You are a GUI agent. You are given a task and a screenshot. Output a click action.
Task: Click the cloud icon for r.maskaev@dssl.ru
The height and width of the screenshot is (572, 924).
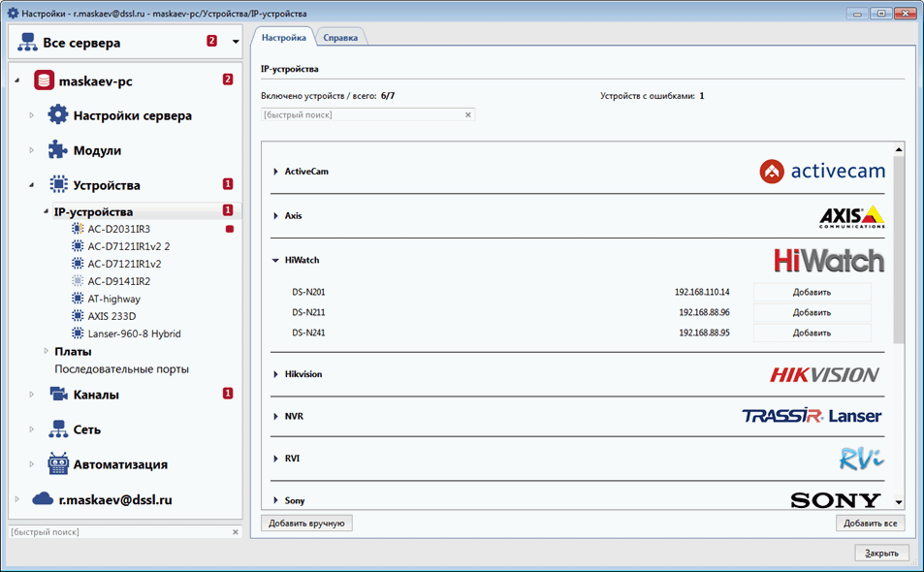point(43,499)
